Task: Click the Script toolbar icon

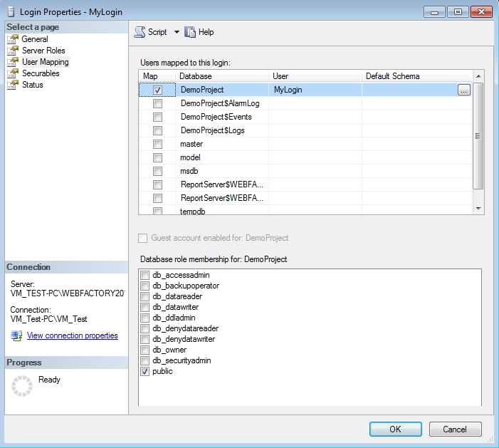Action: [x=140, y=32]
